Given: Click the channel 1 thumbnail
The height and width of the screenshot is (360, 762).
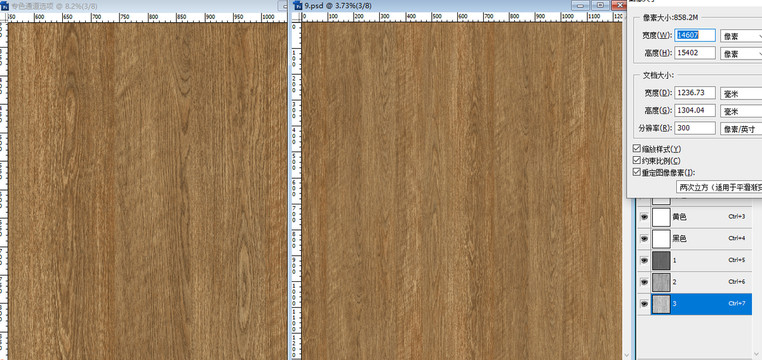Looking at the screenshot, I should (661, 260).
